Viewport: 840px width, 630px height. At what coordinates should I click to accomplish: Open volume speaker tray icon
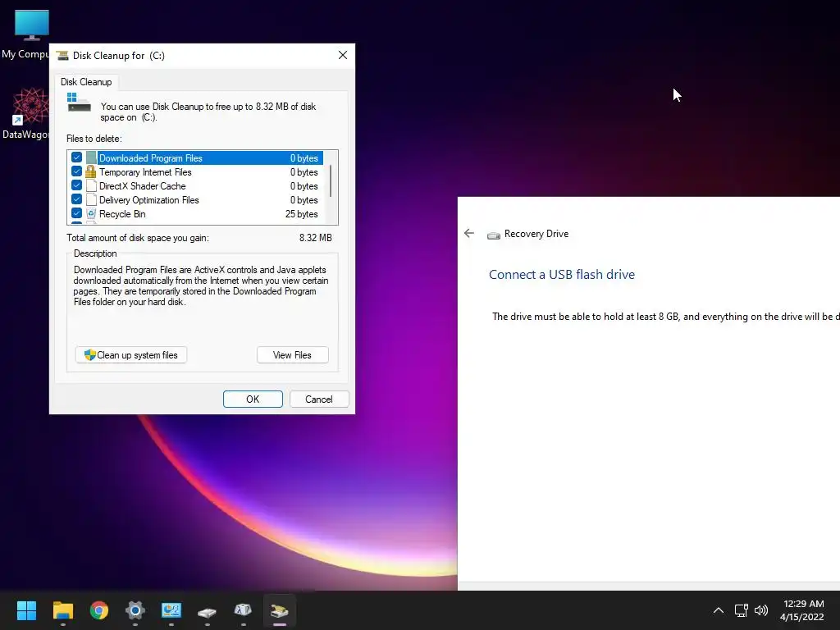coord(760,610)
